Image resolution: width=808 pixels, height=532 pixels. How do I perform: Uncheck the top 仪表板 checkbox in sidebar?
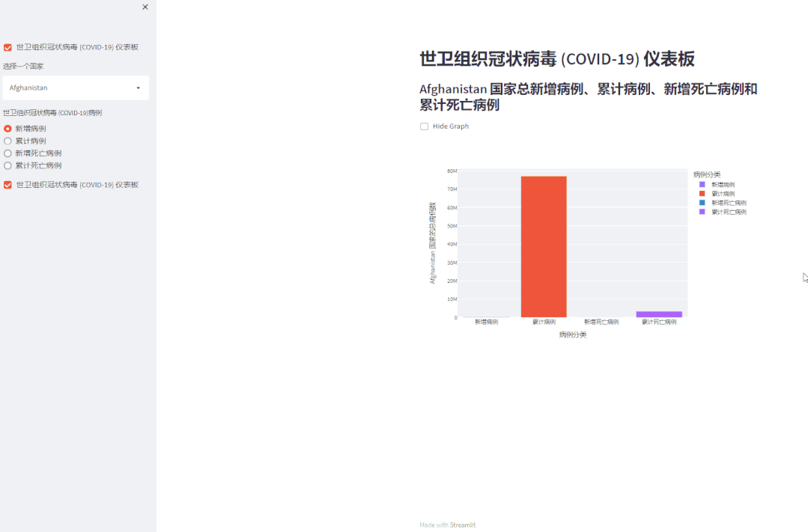click(x=7, y=46)
